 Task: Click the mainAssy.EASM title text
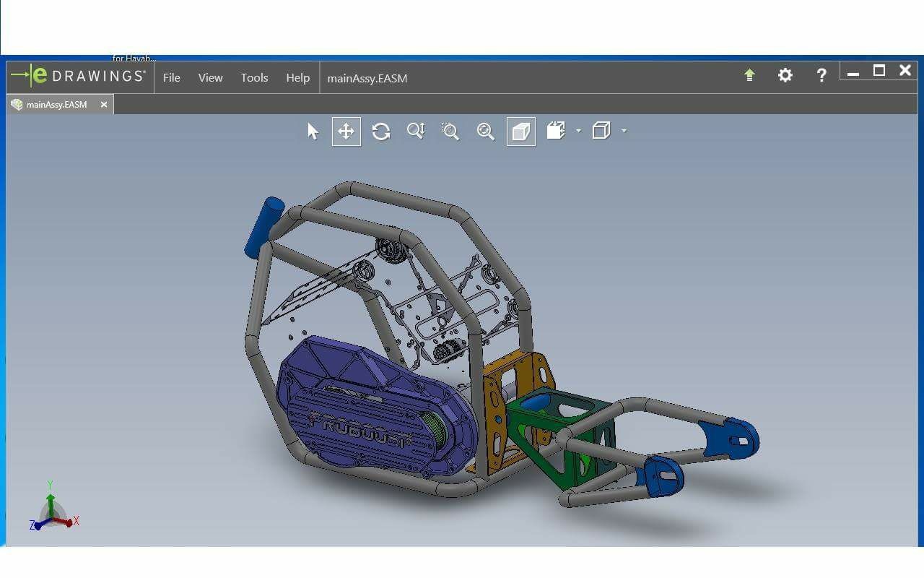point(367,78)
